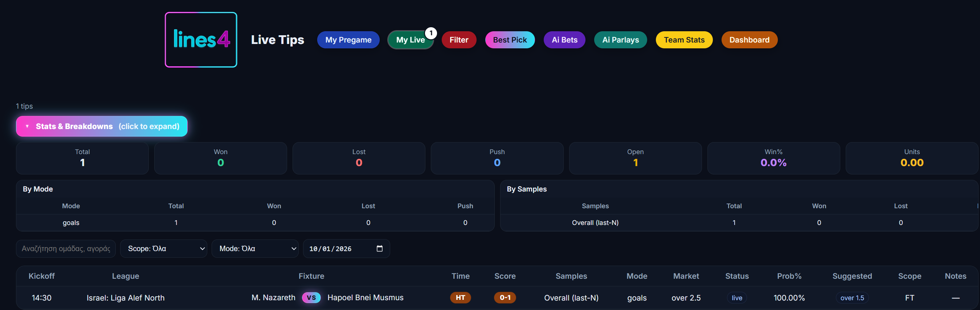Viewport: 980px width, 310px height.
Task: Click the date field showing 10/01/2026
Action: pyautogui.click(x=347, y=249)
